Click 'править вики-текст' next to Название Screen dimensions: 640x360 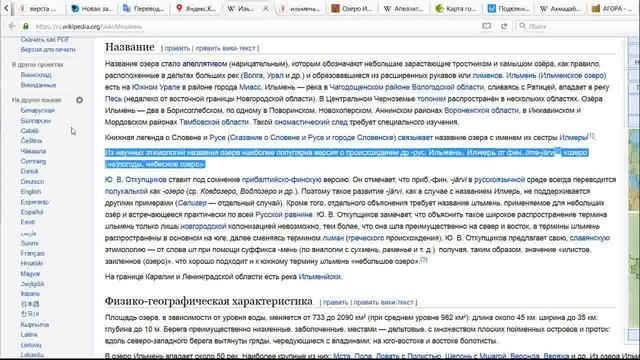click(225, 48)
